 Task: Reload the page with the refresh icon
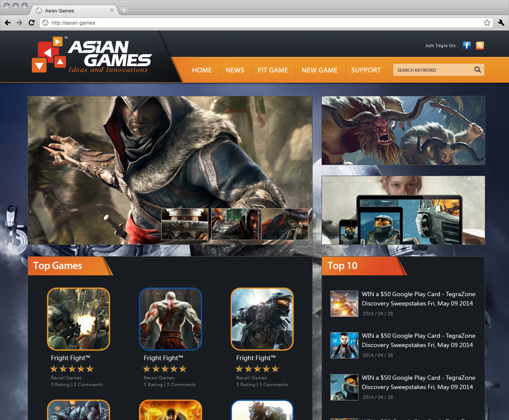[x=31, y=22]
